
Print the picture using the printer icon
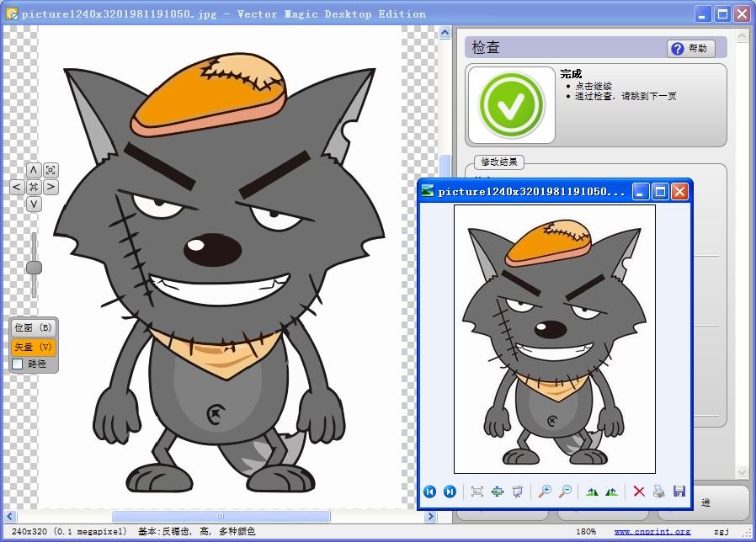click(x=659, y=492)
